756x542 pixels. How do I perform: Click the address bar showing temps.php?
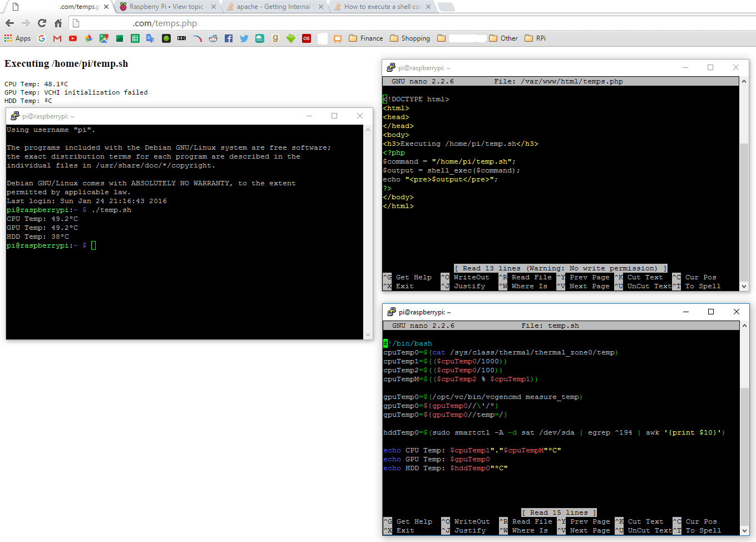point(412,23)
